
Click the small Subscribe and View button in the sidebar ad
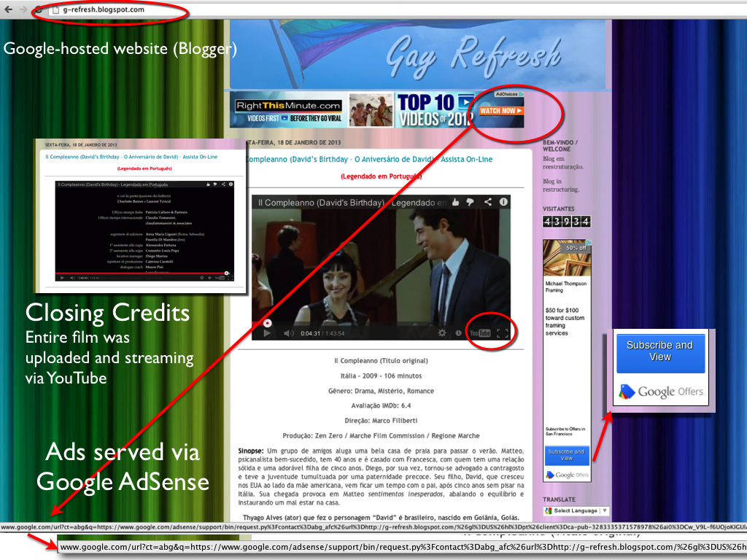(566, 455)
